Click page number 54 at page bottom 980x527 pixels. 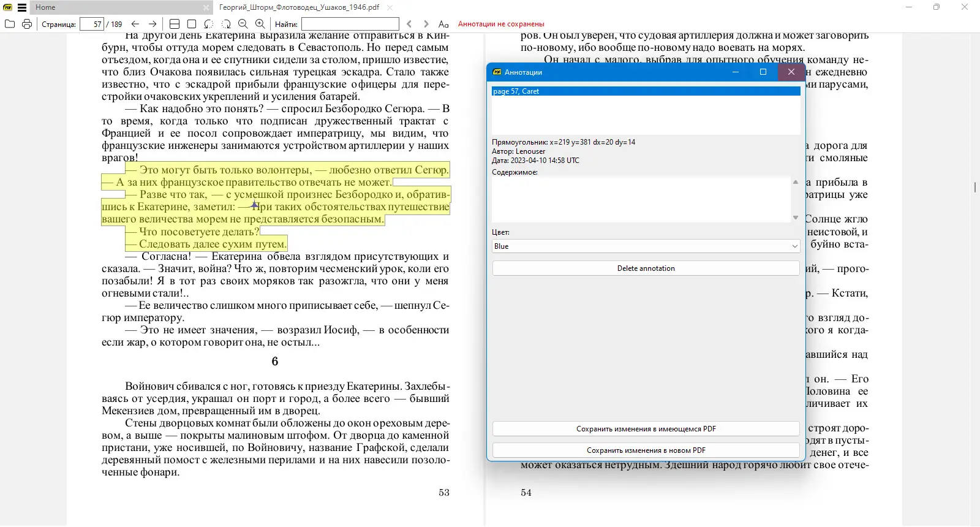click(526, 493)
